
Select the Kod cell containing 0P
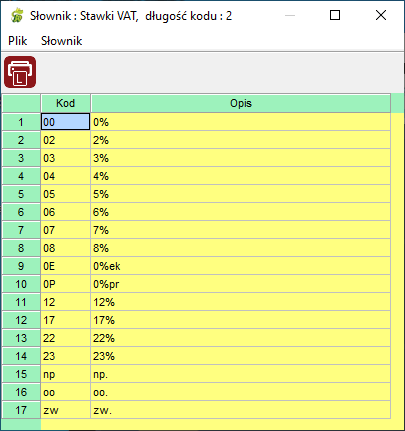(66, 284)
